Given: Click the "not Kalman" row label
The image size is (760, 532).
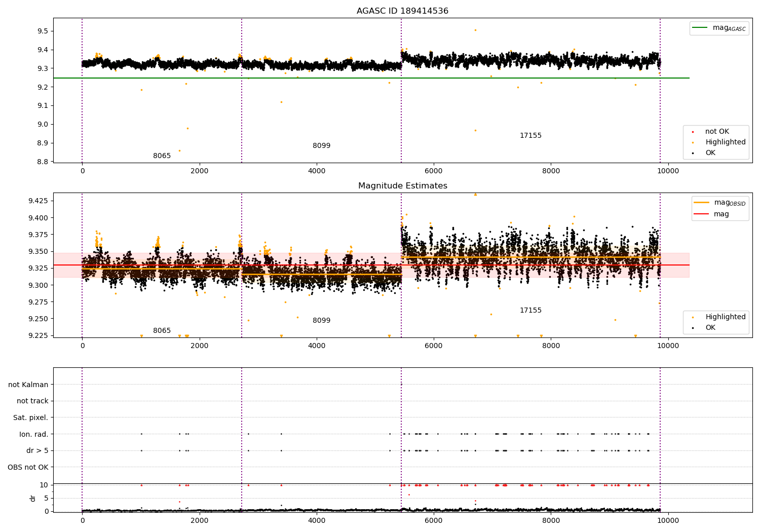Looking at the screenshot, I should click(x=28, y=385).
